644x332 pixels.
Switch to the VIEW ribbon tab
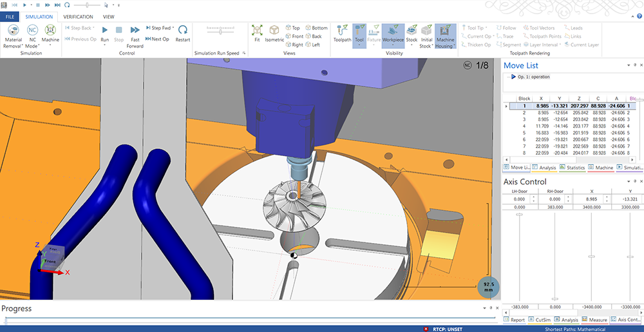click(108, 17)
